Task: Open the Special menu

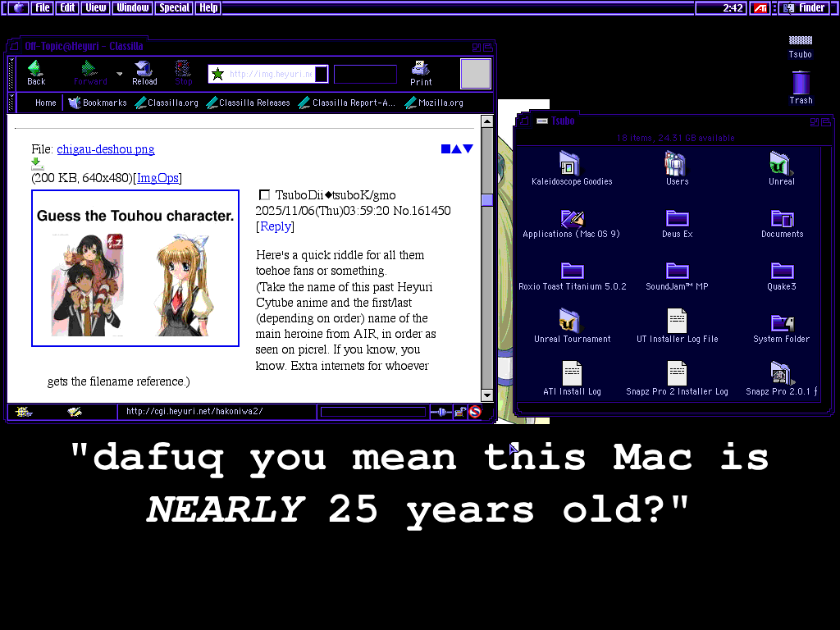Action: 174,7
